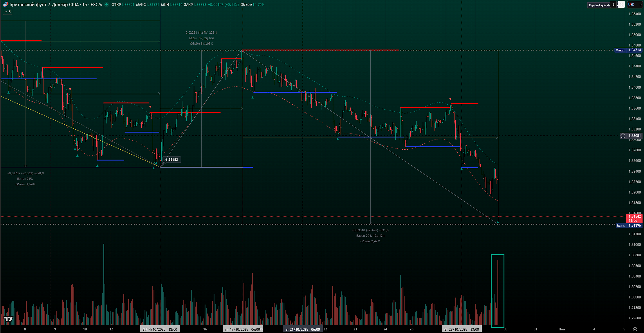Viewport: 644px width, 333px height.
Task: Click the green market status dot
Action: [x=107, y=4]
